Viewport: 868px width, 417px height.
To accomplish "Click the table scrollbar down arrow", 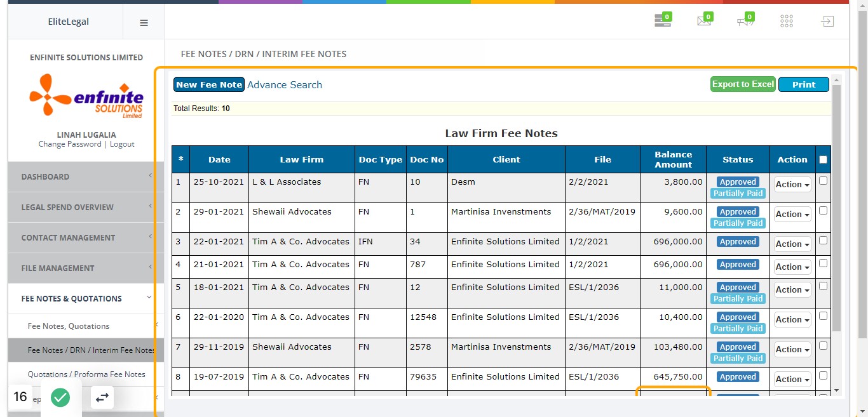I will (836, 390).
